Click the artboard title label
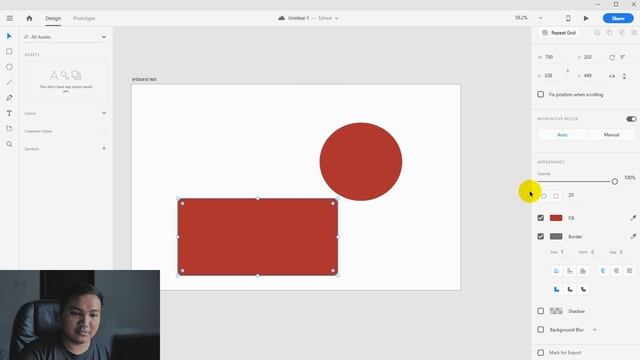This screenshot has height=360, width=640. (x=144, y=79)
